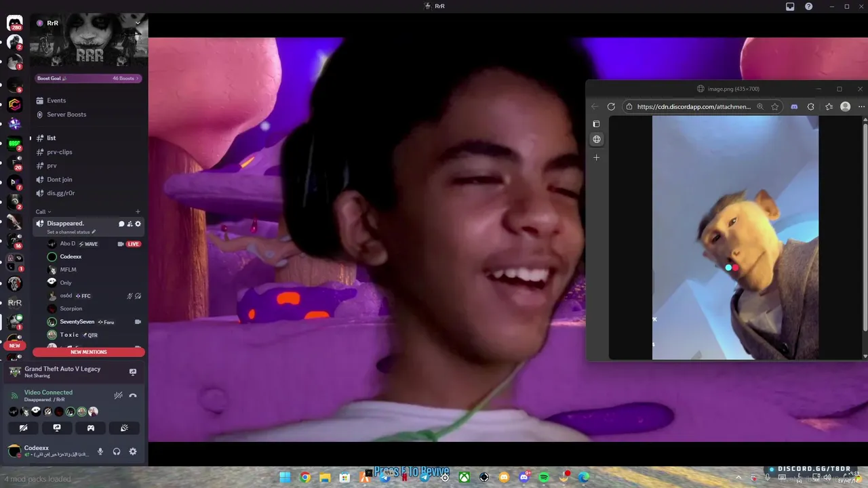Screen dimensions: 868x488
Task: Disconnect from voice call
Action: pyautogui.click(x=133, y=396)
